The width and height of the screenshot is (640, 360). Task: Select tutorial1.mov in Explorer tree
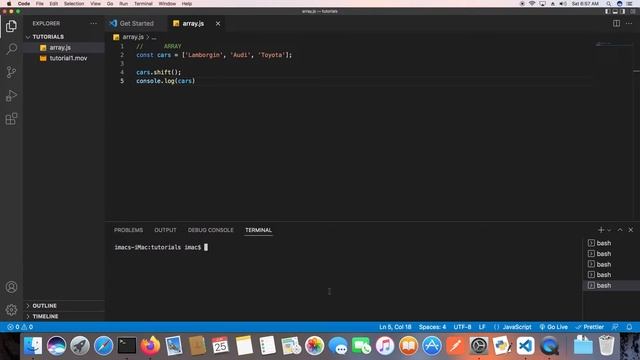point(64,58)
